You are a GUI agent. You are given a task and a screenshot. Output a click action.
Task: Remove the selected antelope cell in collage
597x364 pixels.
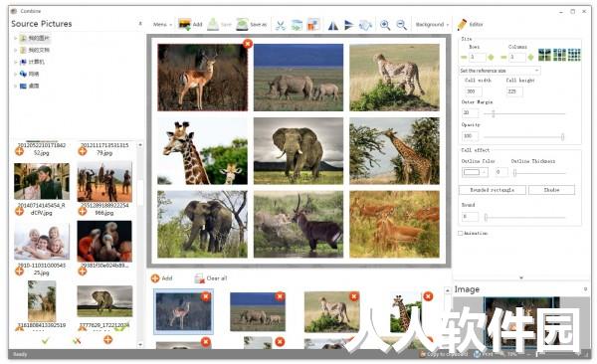tap(248, 44)
